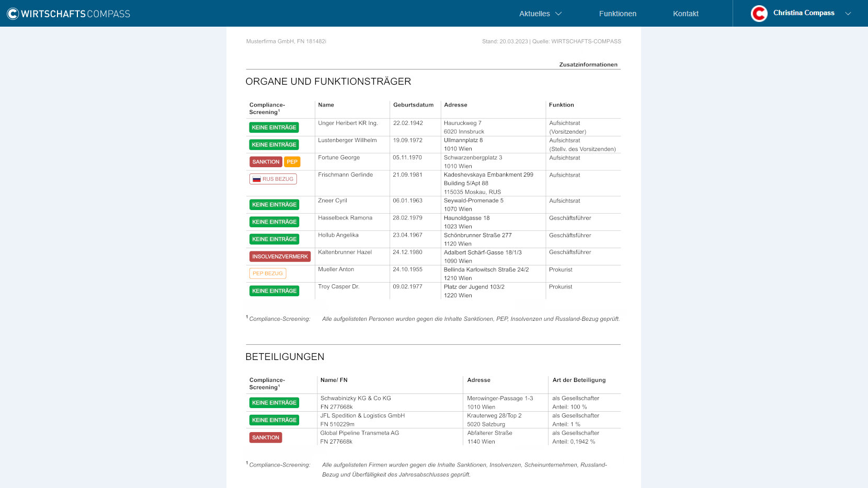
Task: Click KEINE EINTRÄGE badge for JFL Spedition
Action: [x=274, y=420]
